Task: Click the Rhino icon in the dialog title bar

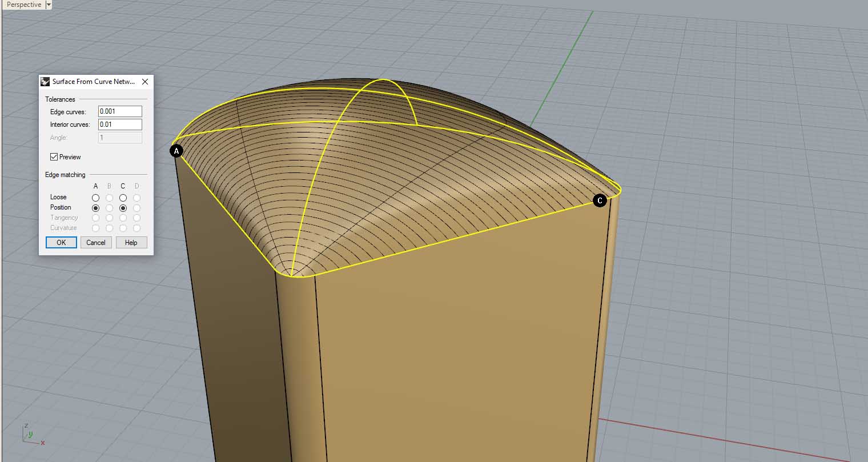Action: [46, 82]
